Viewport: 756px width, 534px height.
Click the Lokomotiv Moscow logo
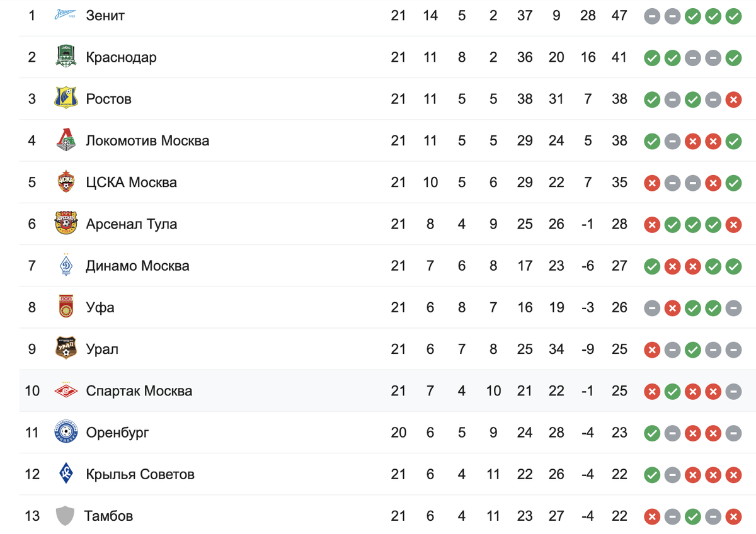click(x=66, y=140)
